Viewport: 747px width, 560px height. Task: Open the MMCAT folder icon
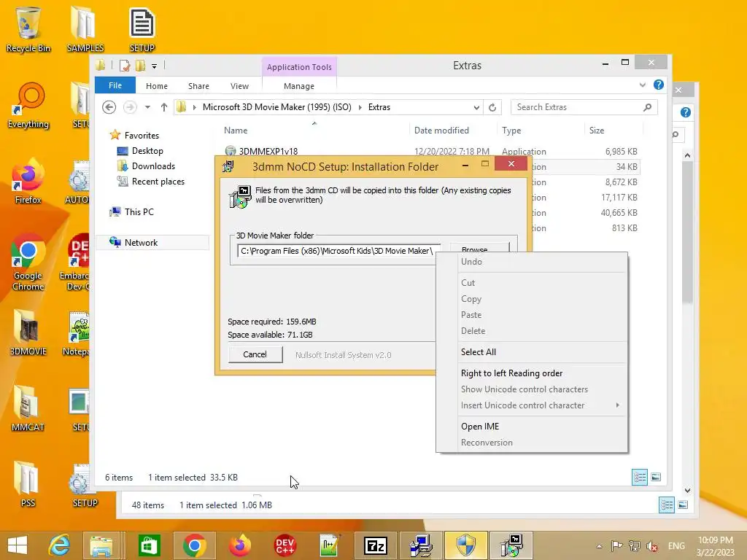pyautogui.click(x=28, y=408)
